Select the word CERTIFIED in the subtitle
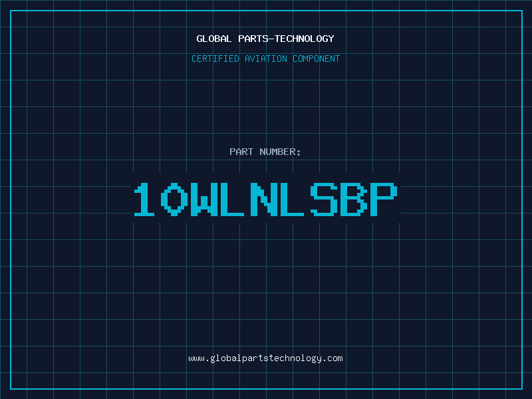This screenshot has height=399, width=532. pyautogui.click(x=215, y=59)
